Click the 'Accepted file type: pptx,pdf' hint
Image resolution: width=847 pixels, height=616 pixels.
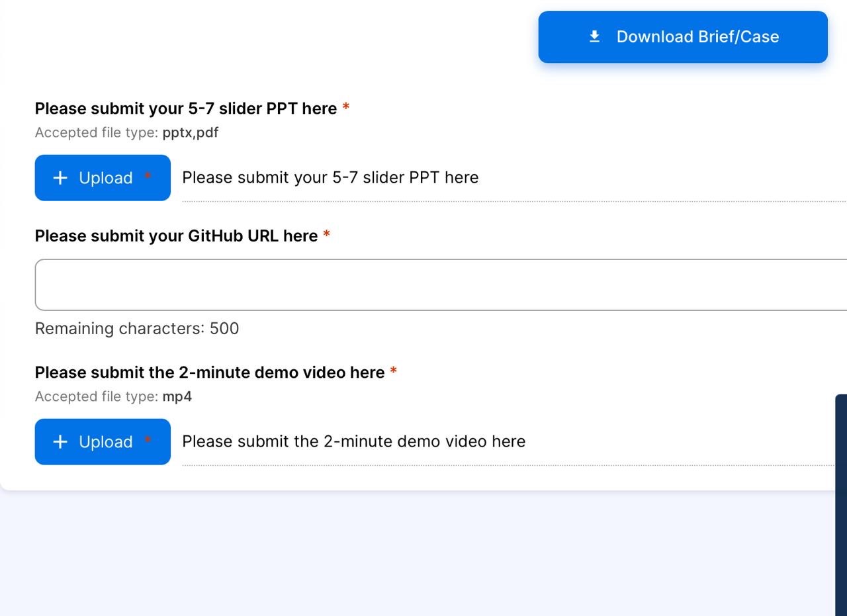[126, 132]
